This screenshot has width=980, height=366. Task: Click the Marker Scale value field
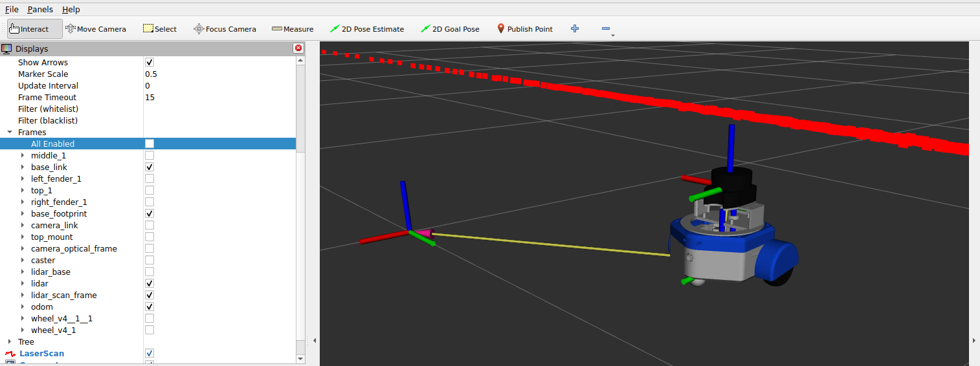[x=219, y=74]
